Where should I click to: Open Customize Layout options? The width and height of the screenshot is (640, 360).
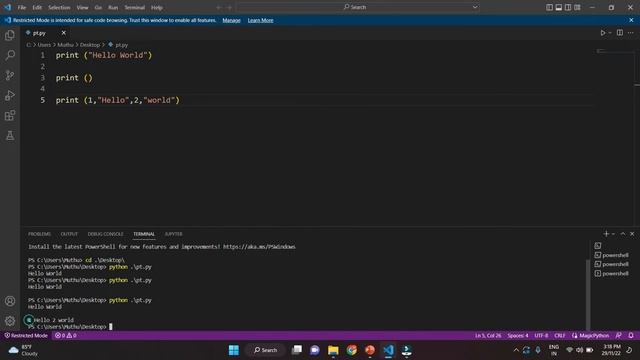pos(577,7)
